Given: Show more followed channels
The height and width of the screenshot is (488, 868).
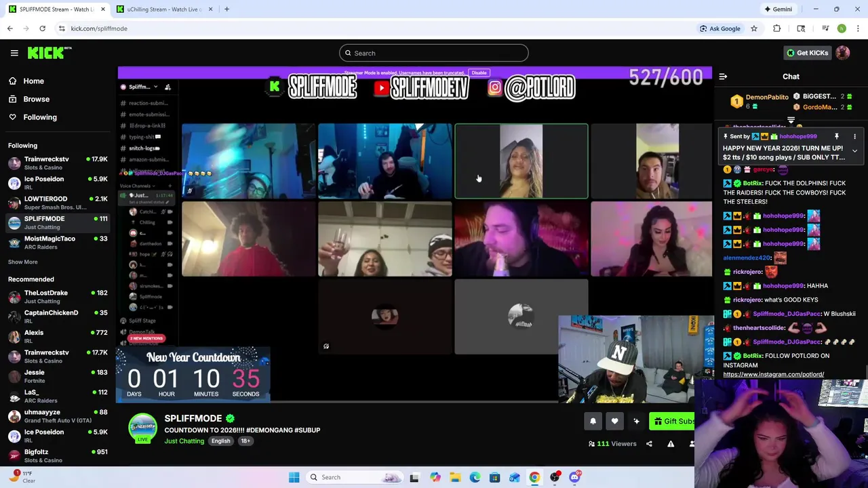Looking at the screenshot, I should pos(22,262).
